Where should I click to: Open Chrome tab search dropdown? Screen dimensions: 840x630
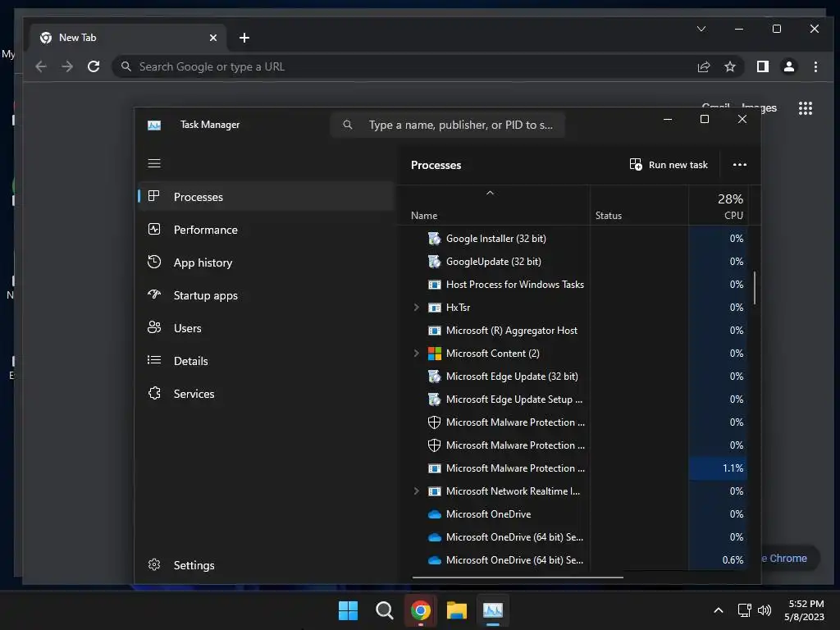point(701,29)
